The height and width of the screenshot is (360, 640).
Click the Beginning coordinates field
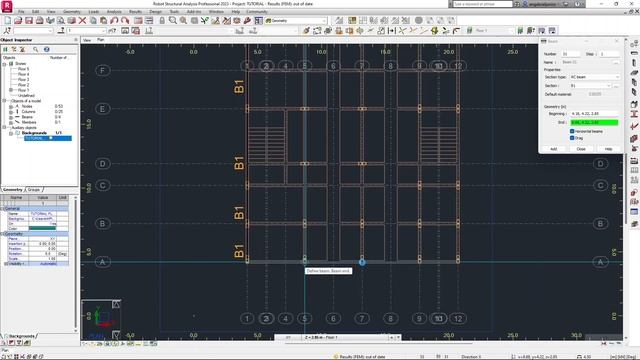click(x=594, y=113)
